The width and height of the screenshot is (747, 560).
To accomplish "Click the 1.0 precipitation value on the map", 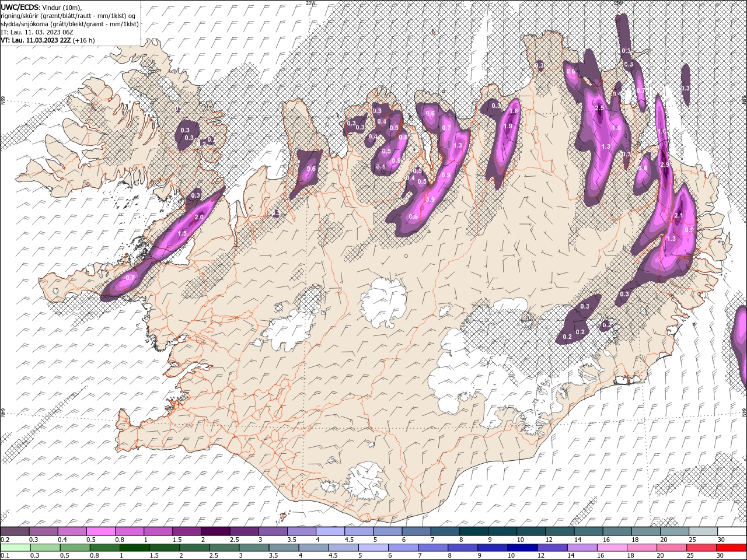I will (616, 128).
